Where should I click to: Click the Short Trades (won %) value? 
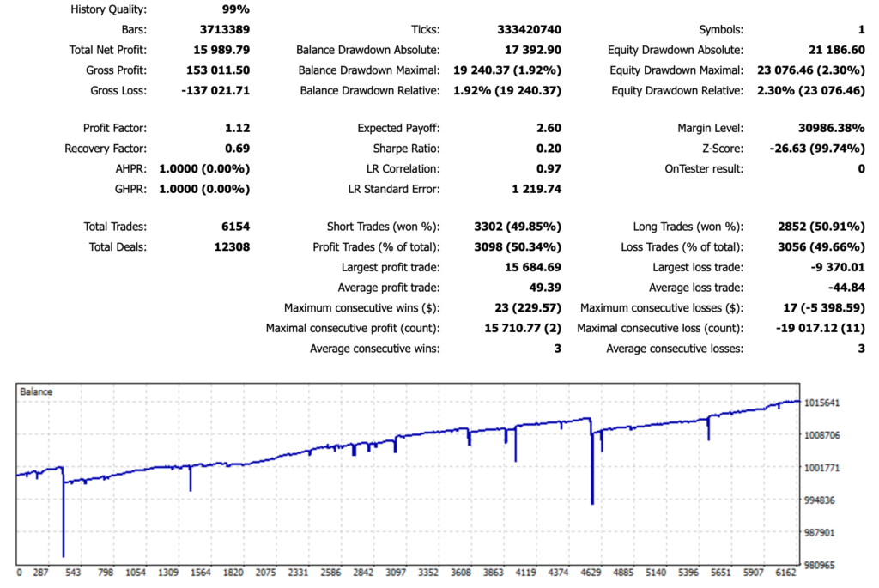(518, 227)
